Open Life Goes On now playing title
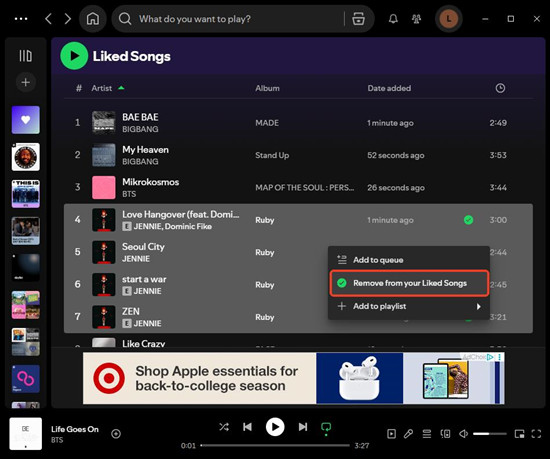This screenshot has height=459, width=550. (75, 429)
